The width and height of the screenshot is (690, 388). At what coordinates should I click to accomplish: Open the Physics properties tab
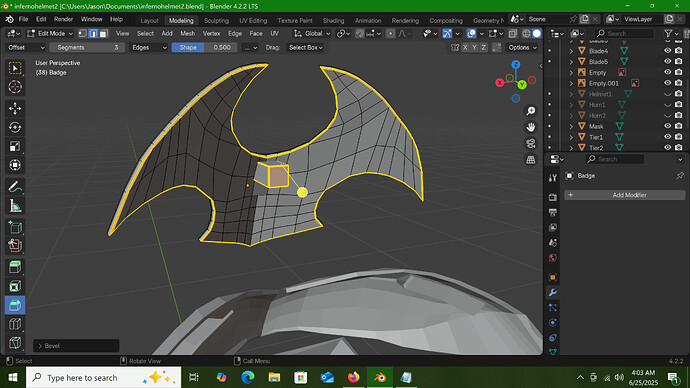coord(553,322)
